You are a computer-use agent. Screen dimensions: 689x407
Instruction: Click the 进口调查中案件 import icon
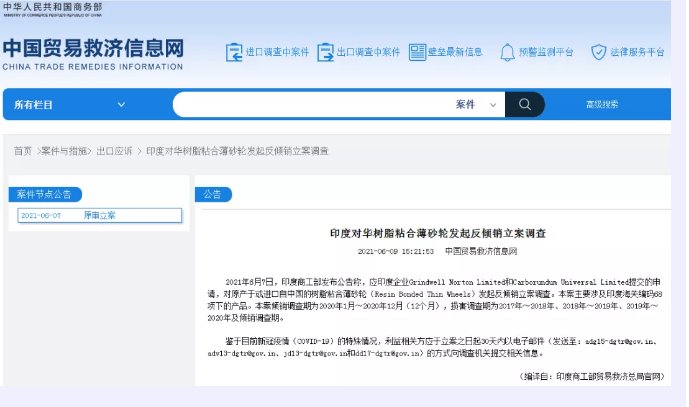pyautogui.click(x=235, y=52)
